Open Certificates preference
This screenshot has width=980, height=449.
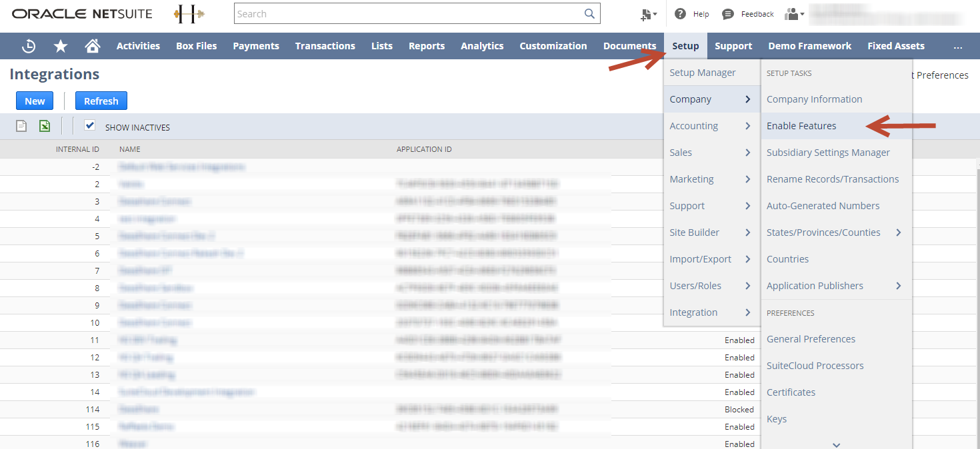pyautogui.click(x=791, y=392)
